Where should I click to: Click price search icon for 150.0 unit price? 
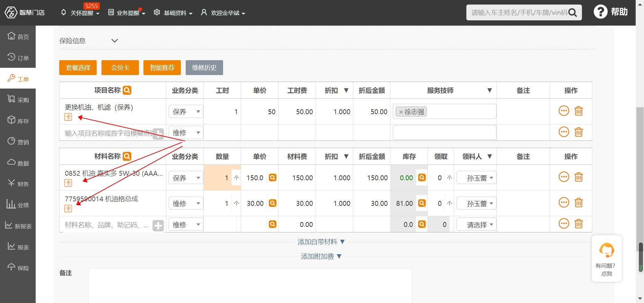tap(273, 177)
